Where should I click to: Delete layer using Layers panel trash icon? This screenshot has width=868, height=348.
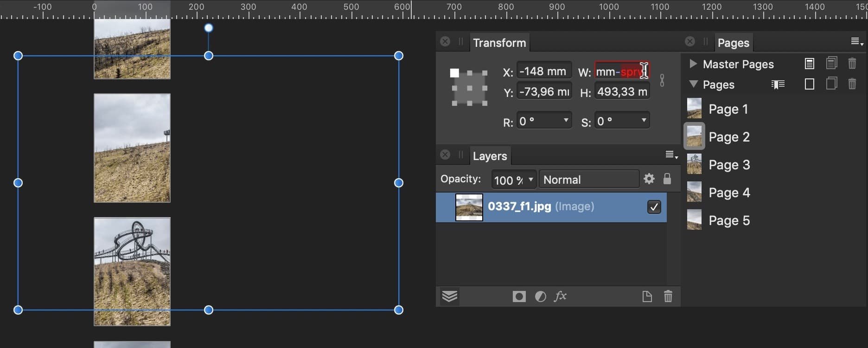click(668, 296)
